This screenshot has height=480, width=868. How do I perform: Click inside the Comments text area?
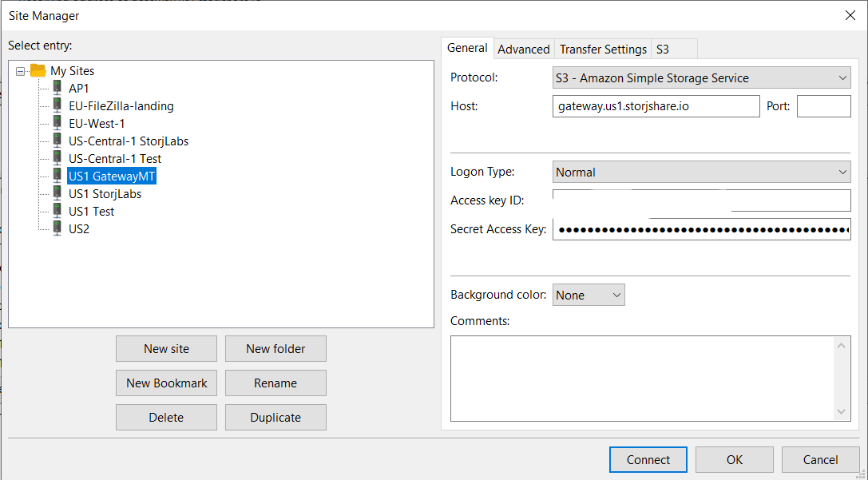point(642,379)
